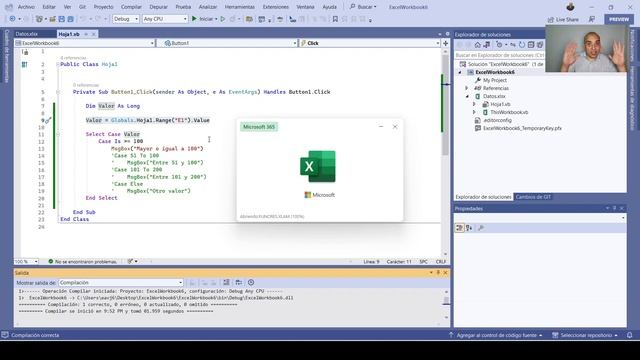Close the Salida output panel
Image resolution: width=640 pixels, height=360 pixels.
[x=445, y=273]
